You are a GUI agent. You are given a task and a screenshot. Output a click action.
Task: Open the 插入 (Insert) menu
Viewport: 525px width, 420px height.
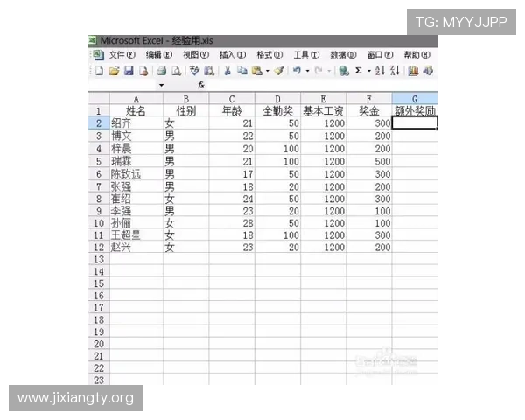pyautogui.click(x=233, y=55)
